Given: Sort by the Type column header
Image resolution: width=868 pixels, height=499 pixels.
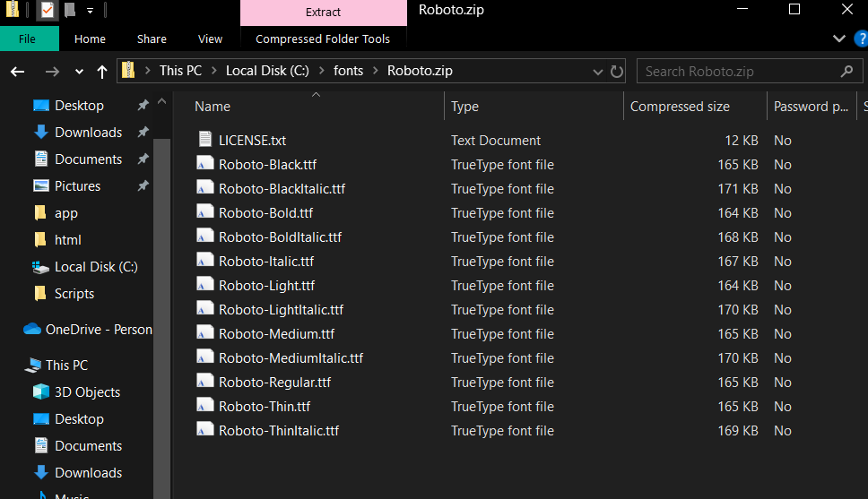Looking at the screenshot, I should tap(465, 107).
